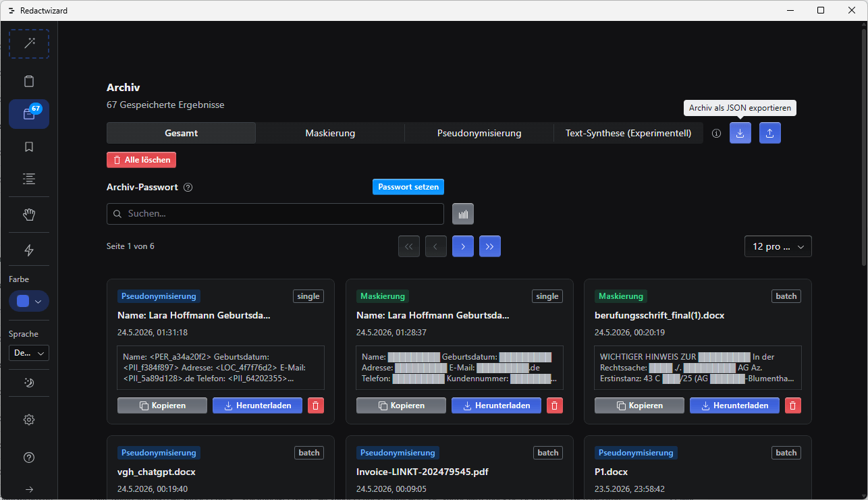Click the "Seite 1 von 6" page indicator
Viewport: 868px width, 500px height.
(x=130, y=246)
